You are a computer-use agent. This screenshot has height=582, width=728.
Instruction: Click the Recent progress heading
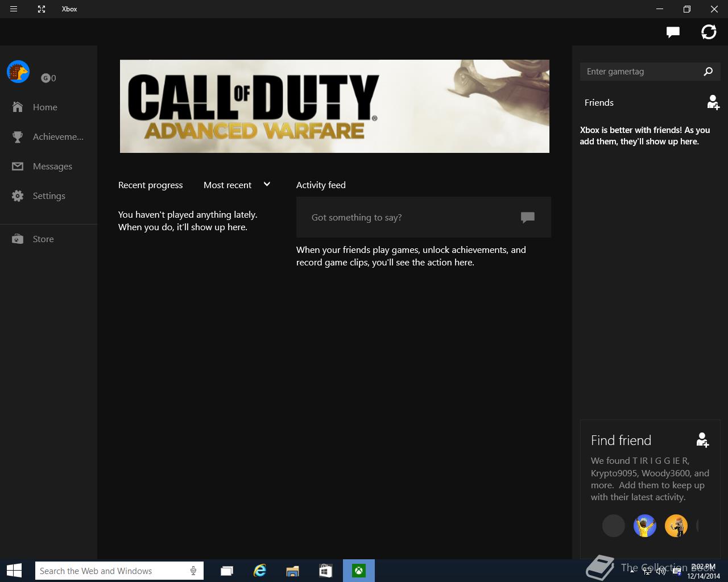pyautogui.click(x=151, y=185)
